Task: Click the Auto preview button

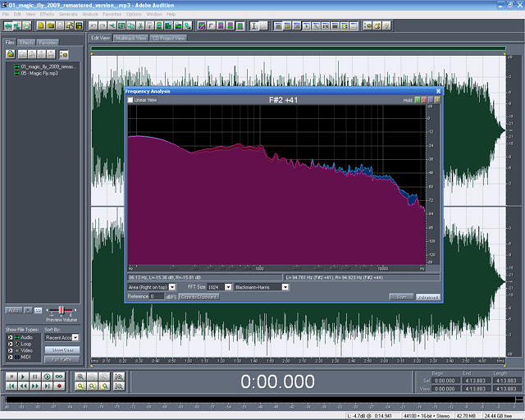Action: 14,310
